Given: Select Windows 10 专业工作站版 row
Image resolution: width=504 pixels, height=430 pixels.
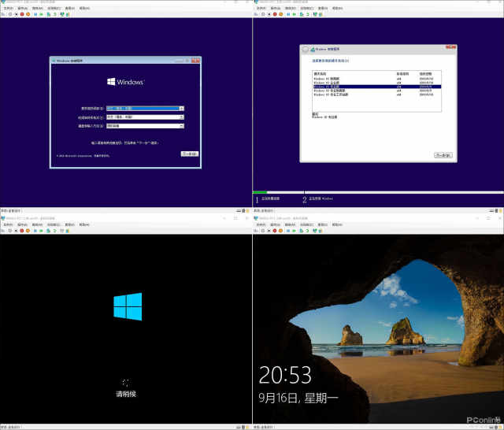Looking at the screenshot, I should pyautogui.click(x=376, y=95).
